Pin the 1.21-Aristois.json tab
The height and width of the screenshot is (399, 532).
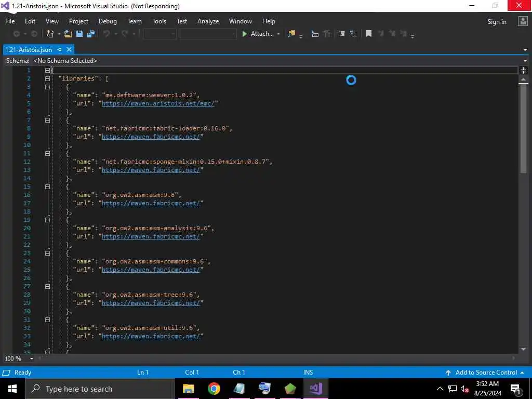pos(60,49)
